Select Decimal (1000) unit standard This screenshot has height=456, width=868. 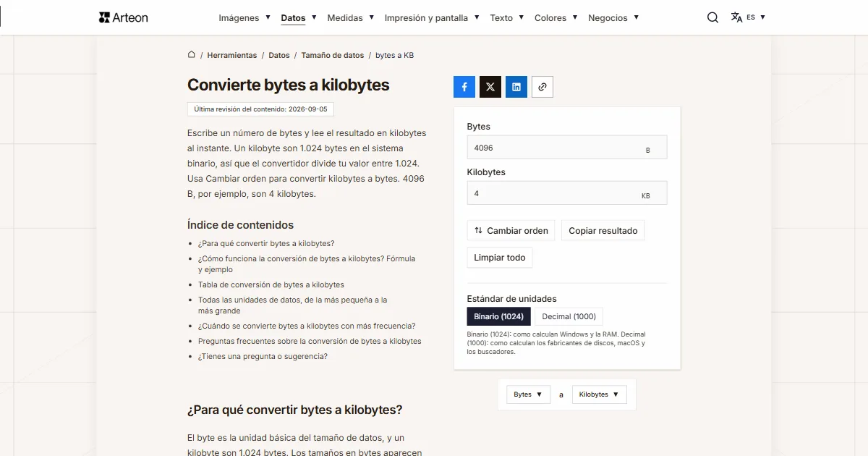(569, 316)
